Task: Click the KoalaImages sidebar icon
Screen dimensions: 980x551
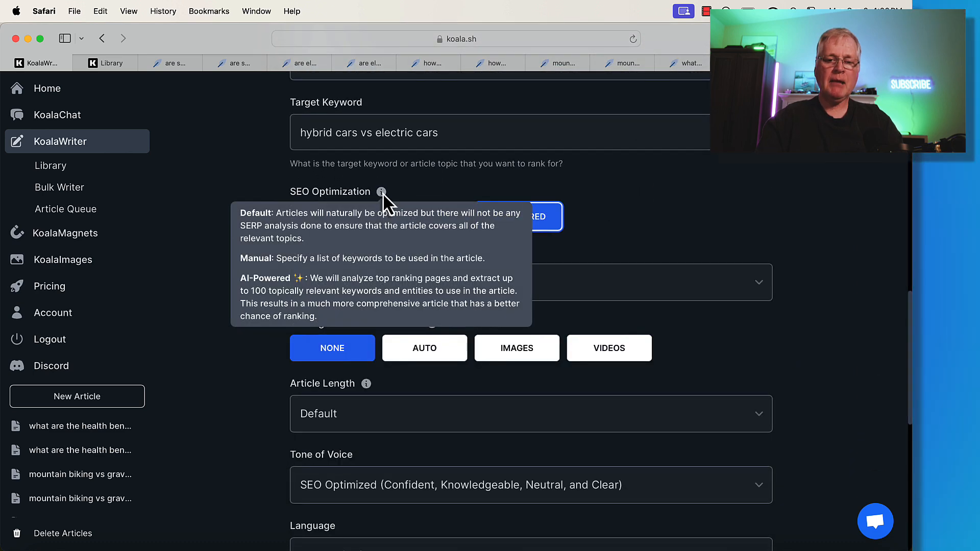Action: pos(17,259)
